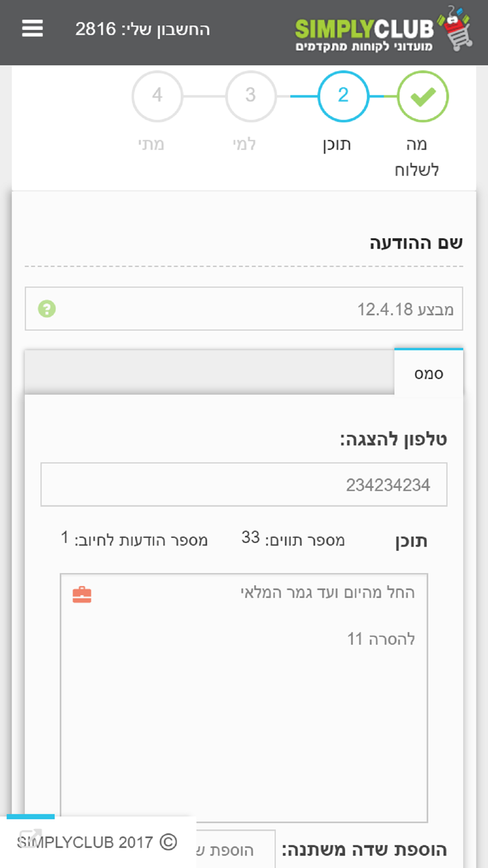488x868 pixels.
Task: Go to step 2 תוכן circle
Action: [343, 96]
